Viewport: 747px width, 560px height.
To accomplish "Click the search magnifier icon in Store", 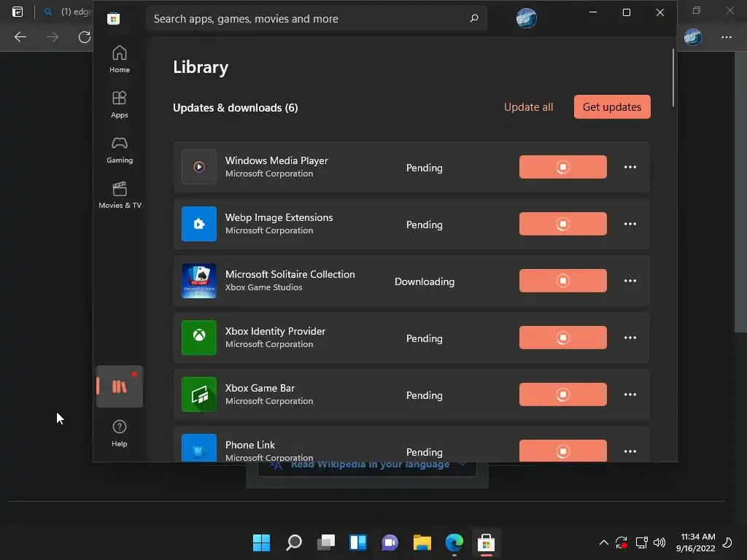I will pyautogui.click(x=474, y=18).
